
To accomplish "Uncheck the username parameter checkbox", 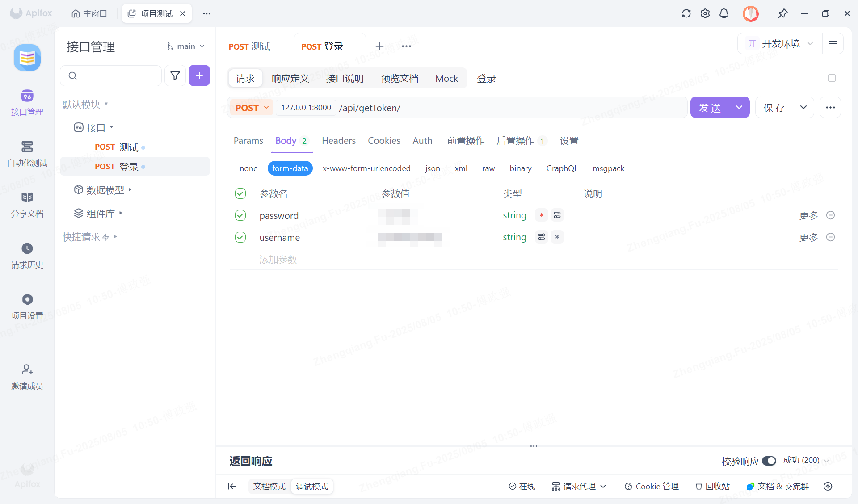I will tap(240, 237).
